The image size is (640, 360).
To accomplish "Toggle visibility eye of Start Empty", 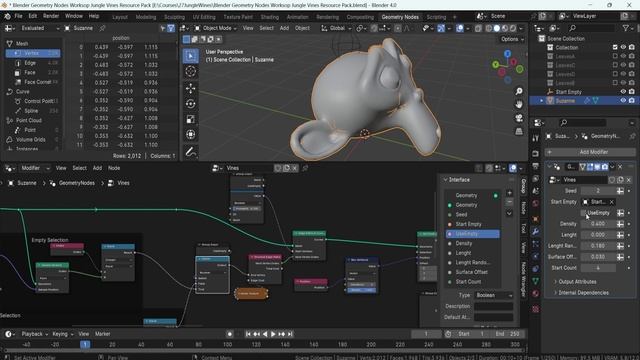I will click(x=623, y=92).
